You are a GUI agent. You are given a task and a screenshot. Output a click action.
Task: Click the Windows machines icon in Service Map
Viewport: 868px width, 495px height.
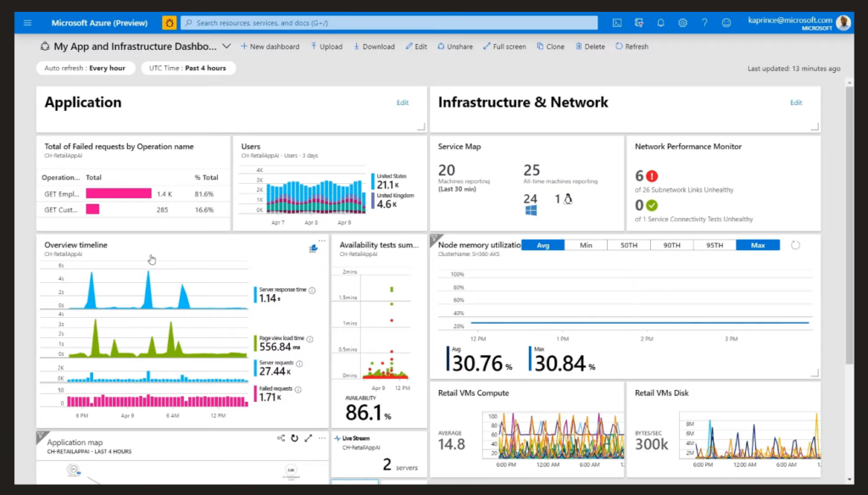coord(531,210)
